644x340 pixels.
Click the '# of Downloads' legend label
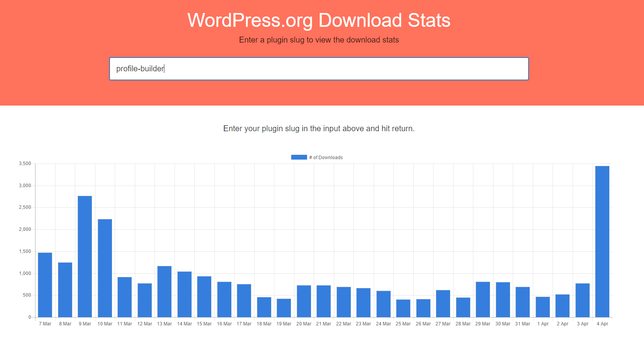[x=326, y=158]
